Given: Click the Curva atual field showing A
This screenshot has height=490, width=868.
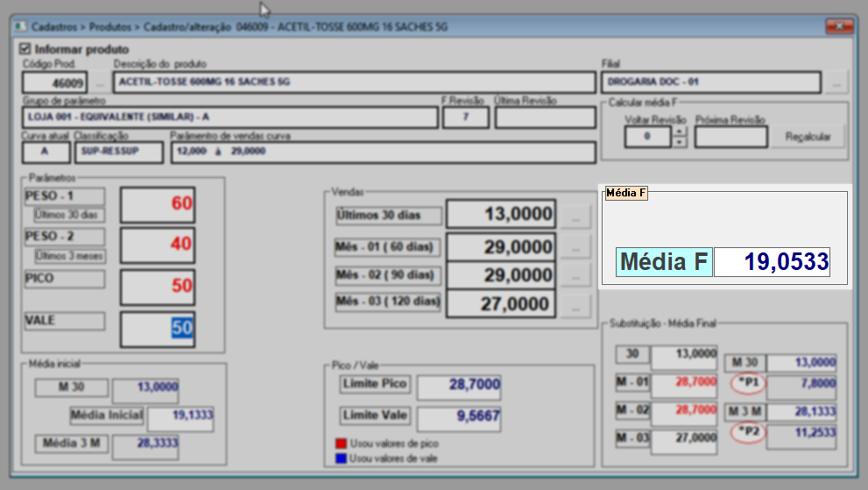Looking at the screenshot, I should [46, 152].
